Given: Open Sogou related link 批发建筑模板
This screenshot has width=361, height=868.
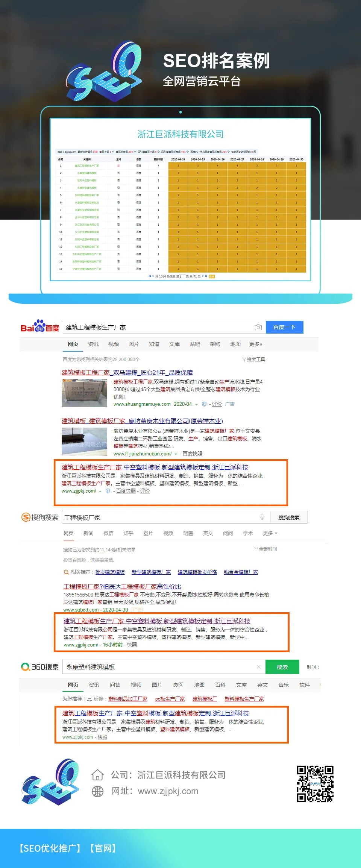Looking at the screenshot, I should [110, 572].
